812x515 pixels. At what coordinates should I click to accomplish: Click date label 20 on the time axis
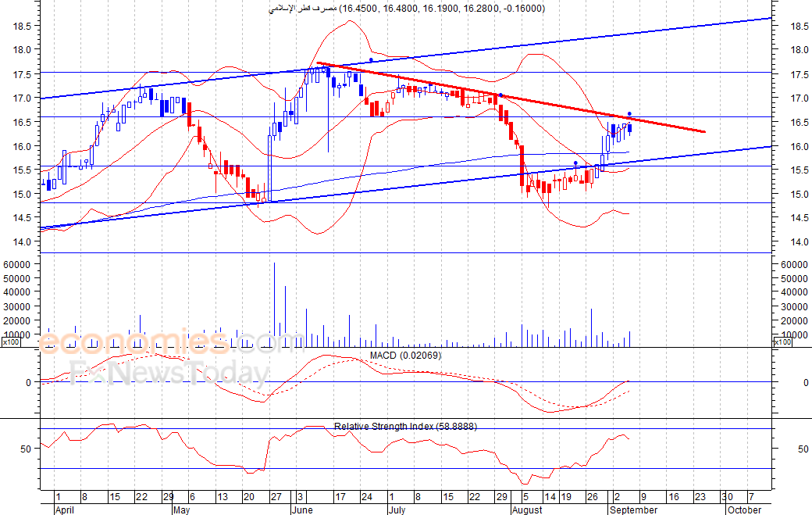[249, 497]
